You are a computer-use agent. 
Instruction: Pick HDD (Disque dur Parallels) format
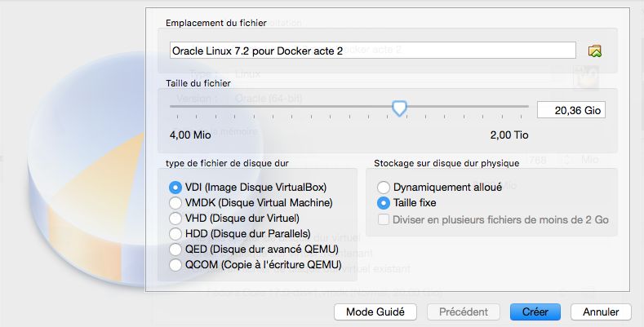(175, 234)
